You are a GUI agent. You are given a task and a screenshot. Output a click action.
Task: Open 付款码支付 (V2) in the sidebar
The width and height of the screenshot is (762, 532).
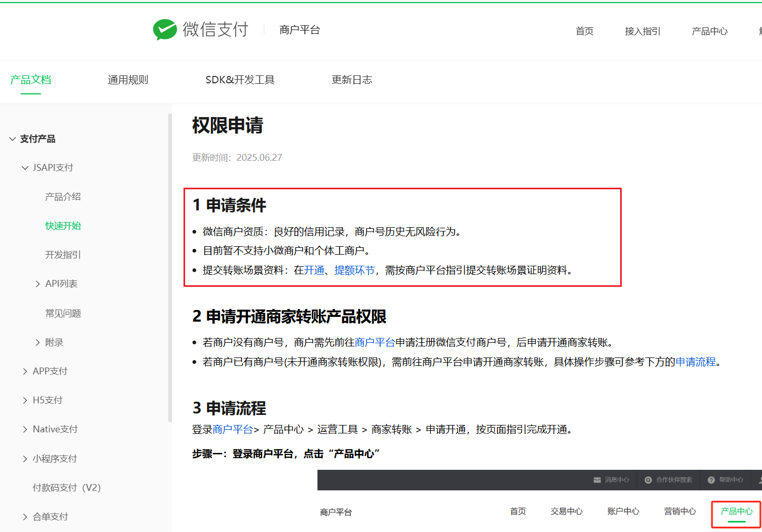66,488
